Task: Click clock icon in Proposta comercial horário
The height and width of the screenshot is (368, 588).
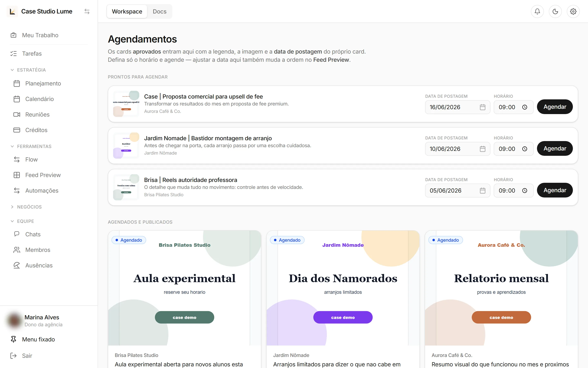Action: pyautogui.click(x=525, y=107)
